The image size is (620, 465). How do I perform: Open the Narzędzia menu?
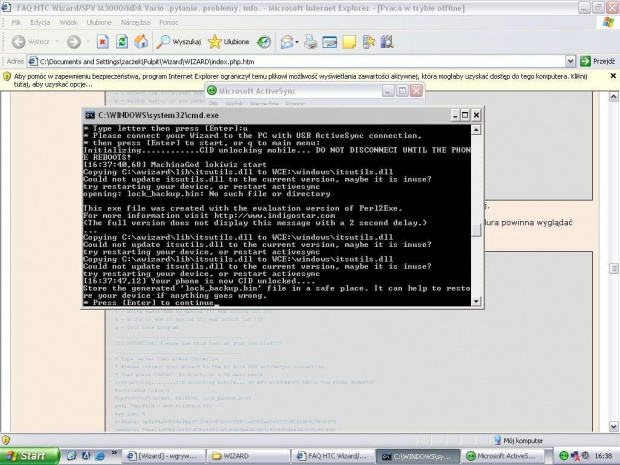(x=135, y=23)
